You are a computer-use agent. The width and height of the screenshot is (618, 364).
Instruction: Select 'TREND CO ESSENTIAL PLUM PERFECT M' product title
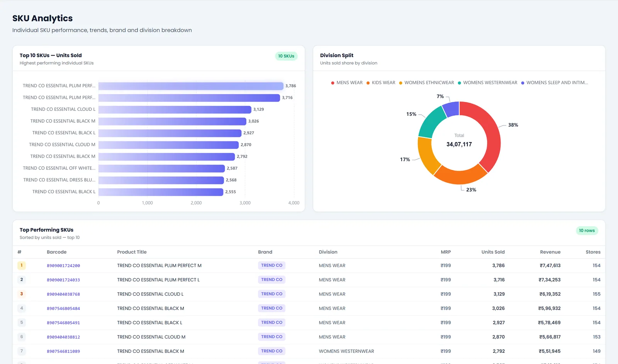(159, 266)
